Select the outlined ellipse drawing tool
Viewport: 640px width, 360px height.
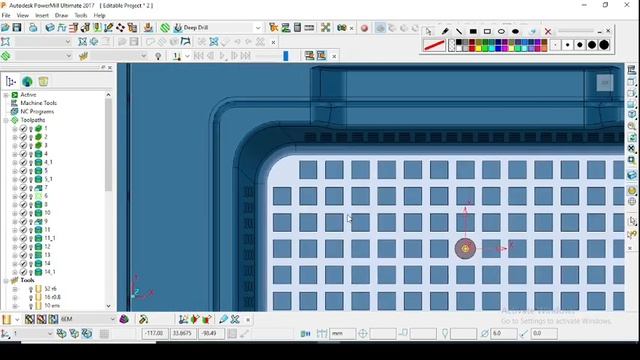501,31
